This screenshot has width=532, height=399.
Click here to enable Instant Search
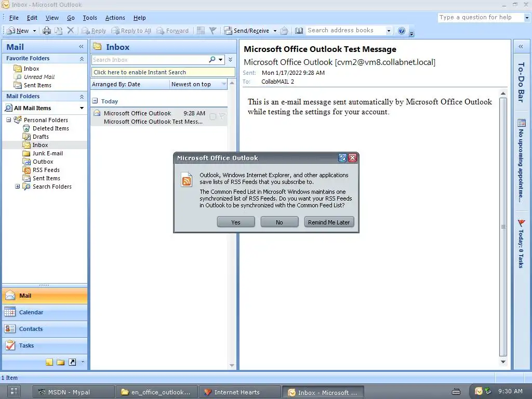coord(163,72)
